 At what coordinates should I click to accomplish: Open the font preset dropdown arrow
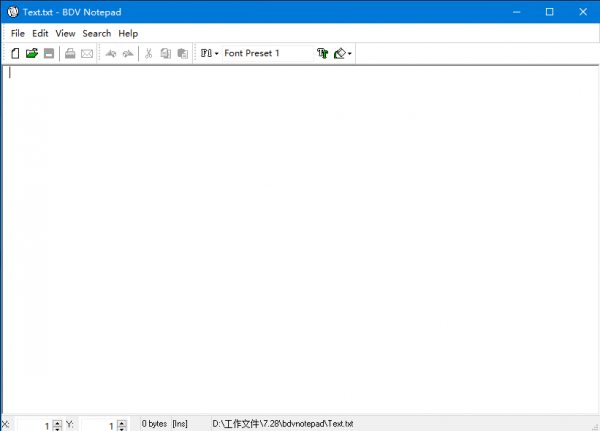click(x=216, y=53)
